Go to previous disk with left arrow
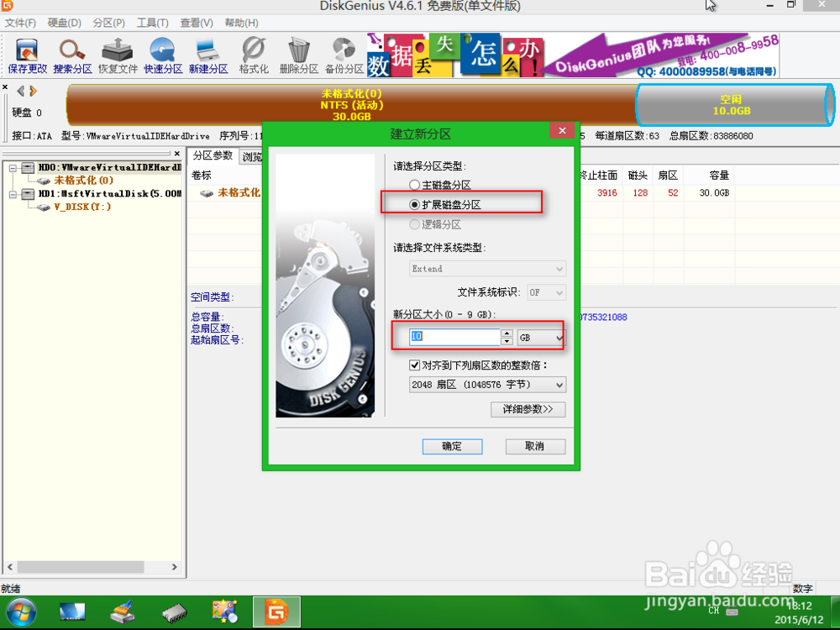Screen dimensions: 840x630 tap(21, 91)
